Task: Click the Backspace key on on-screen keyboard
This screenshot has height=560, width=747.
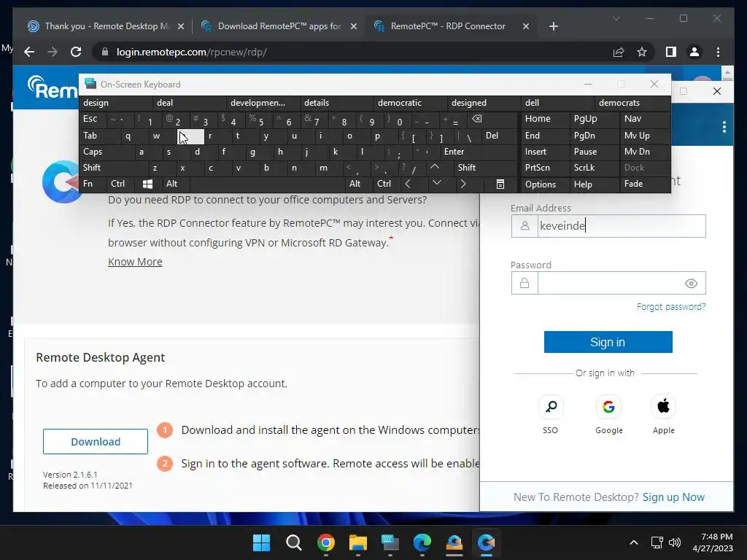Action: click(x=476, y=119)
